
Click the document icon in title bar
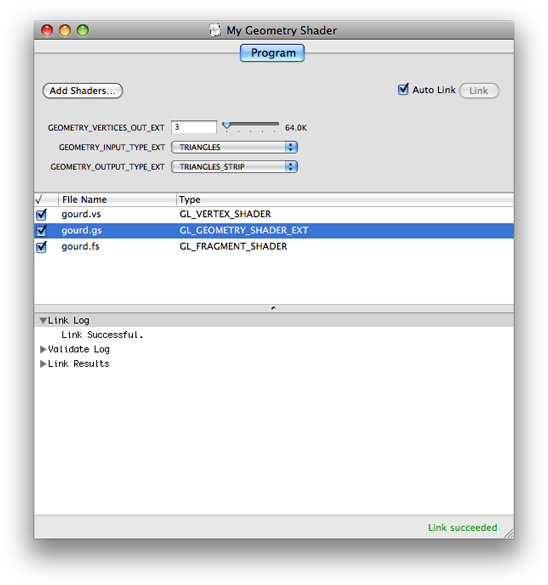pyautogui.click(x=215, y=30)
